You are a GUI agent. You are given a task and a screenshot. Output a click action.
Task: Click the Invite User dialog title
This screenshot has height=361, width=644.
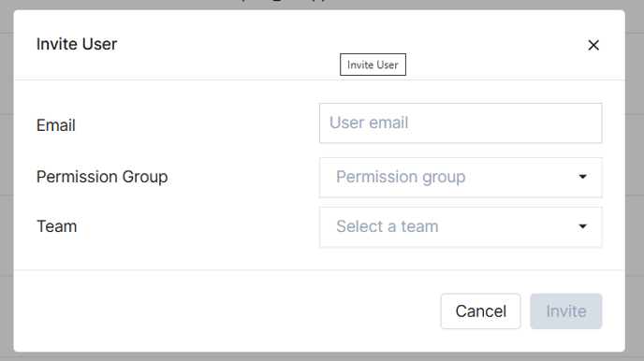[77, 44]
